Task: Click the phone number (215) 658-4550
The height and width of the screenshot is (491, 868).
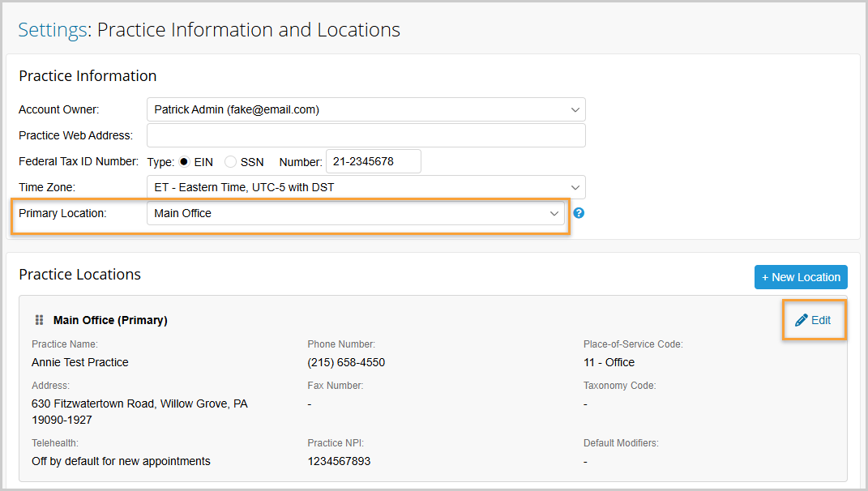Action: pyautogui.click(x=346, y=362)
